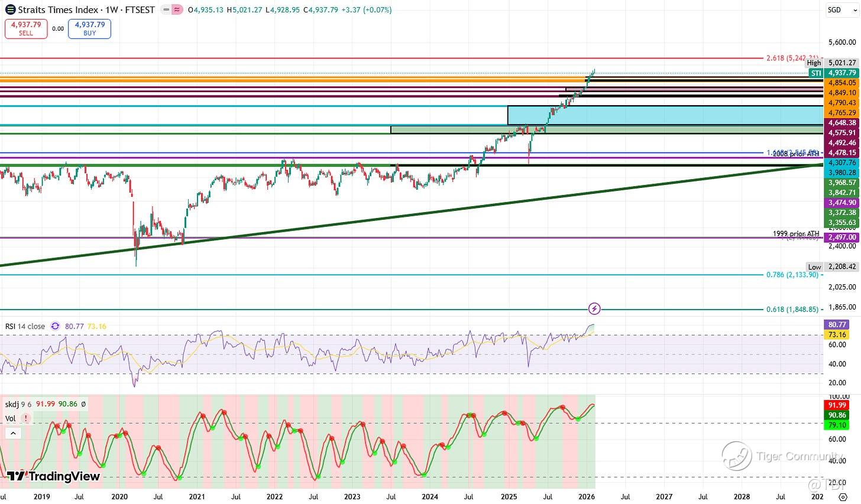Click the green 79.10 skdj axis label
861x504 pixels.
[x=836, y=425]
